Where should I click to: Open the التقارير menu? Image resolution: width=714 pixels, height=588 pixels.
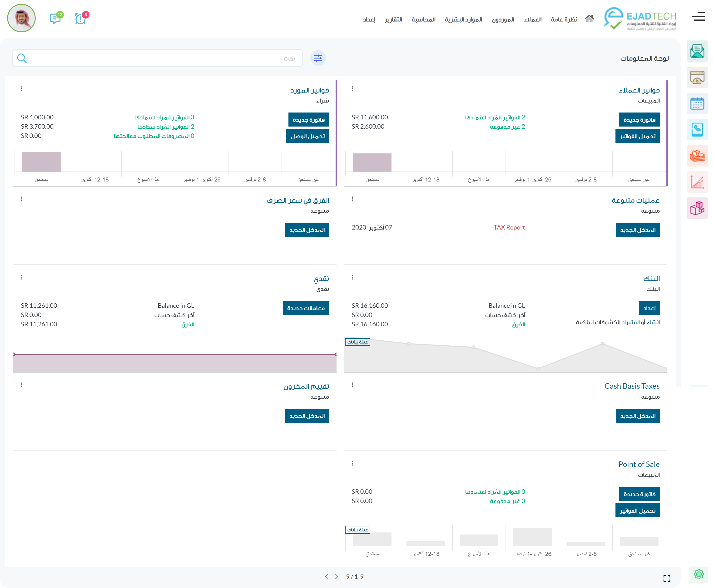[393, 20]
